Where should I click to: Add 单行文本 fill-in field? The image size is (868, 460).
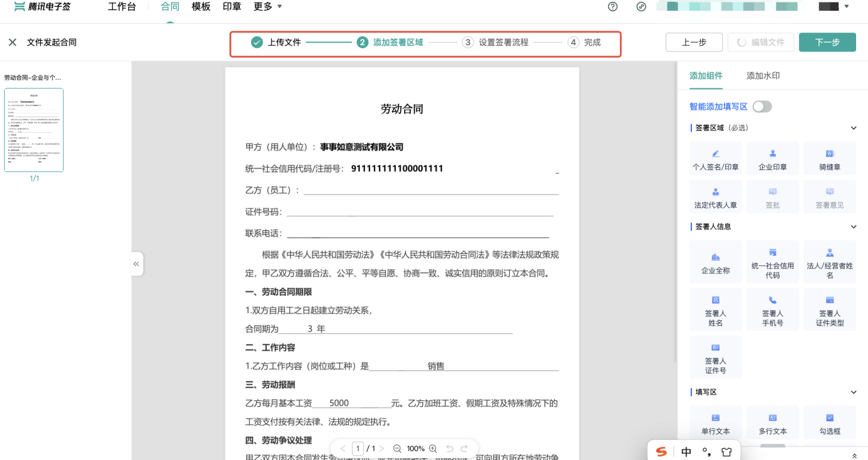pos(715,424)
